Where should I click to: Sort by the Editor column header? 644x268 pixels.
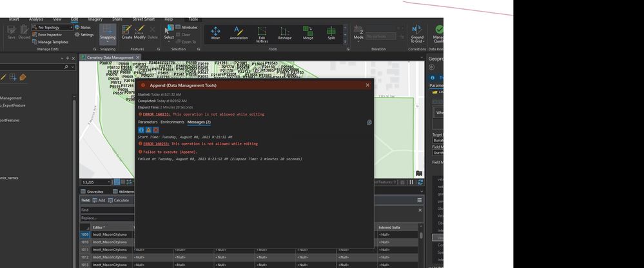(111, 227)
